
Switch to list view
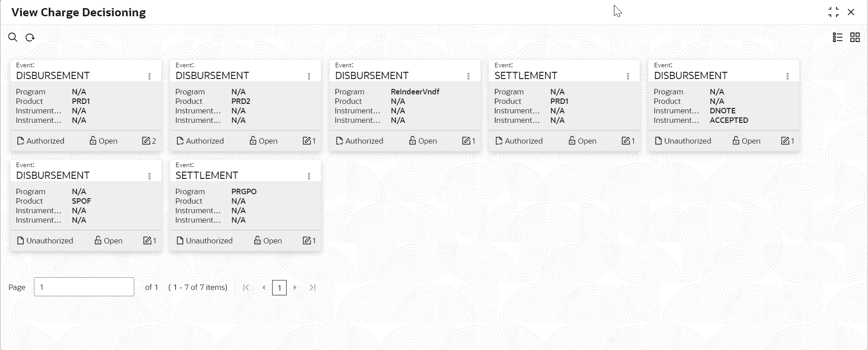coord(837,37)
